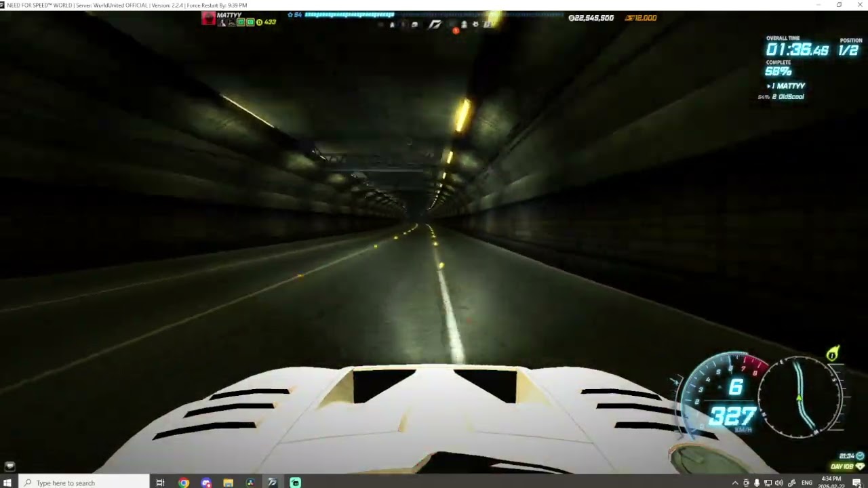Image resolution: width=868 pixels, height=488 pixels.
Task: Open the red notification badge in top HUD
Action: coord(456,30)
